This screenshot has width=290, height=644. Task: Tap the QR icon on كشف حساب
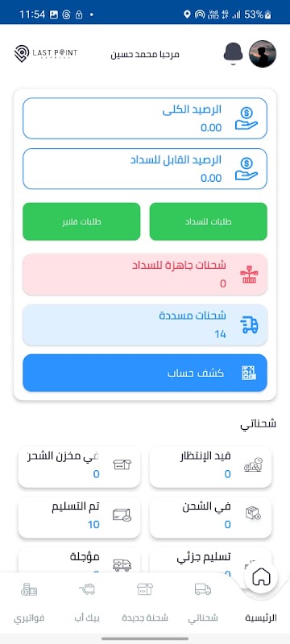click(248, 373)
